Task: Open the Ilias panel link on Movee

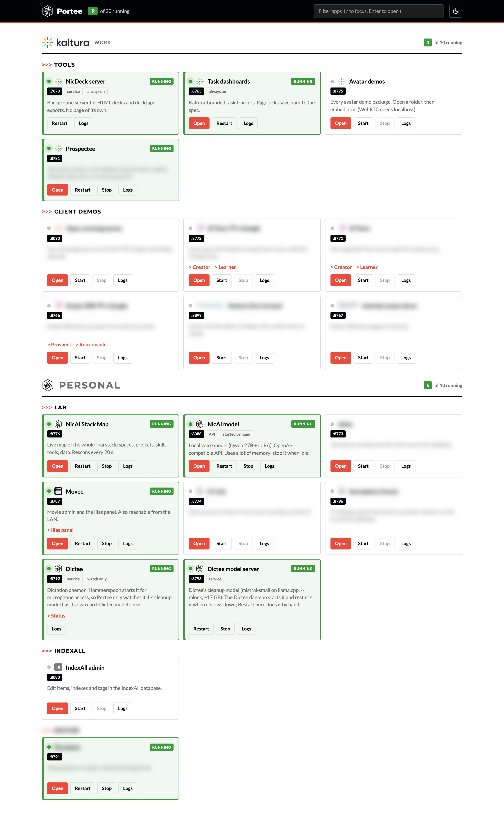Action: pos(60,530)
